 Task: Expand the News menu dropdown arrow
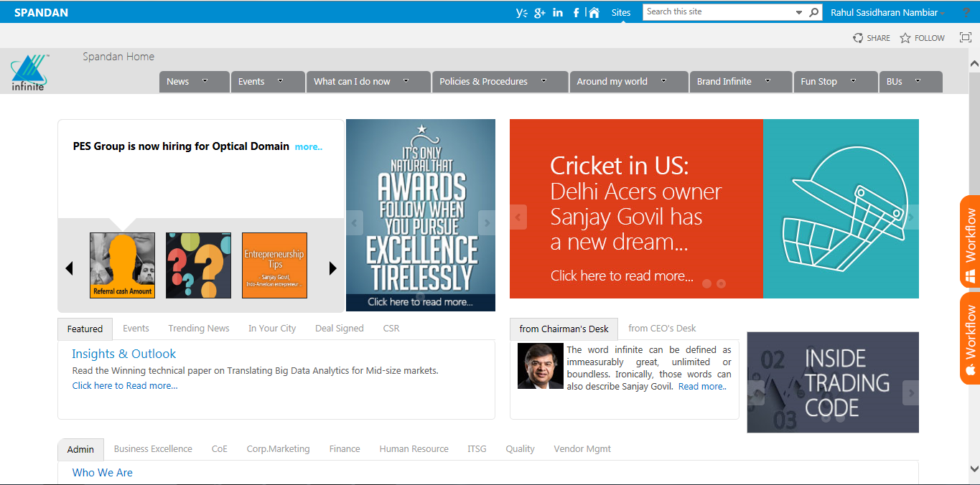[205, 81]
